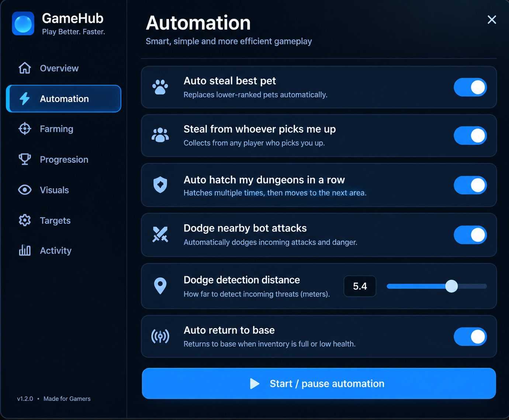Screen dimensions: 509x420
Task: Select the Activity menu item
Action: (63, 251)
